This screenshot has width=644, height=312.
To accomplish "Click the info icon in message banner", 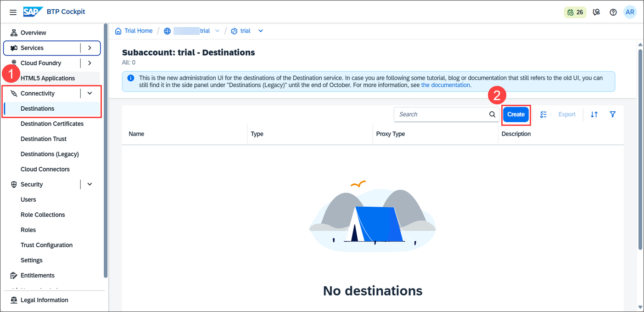I will click(131, 78).
